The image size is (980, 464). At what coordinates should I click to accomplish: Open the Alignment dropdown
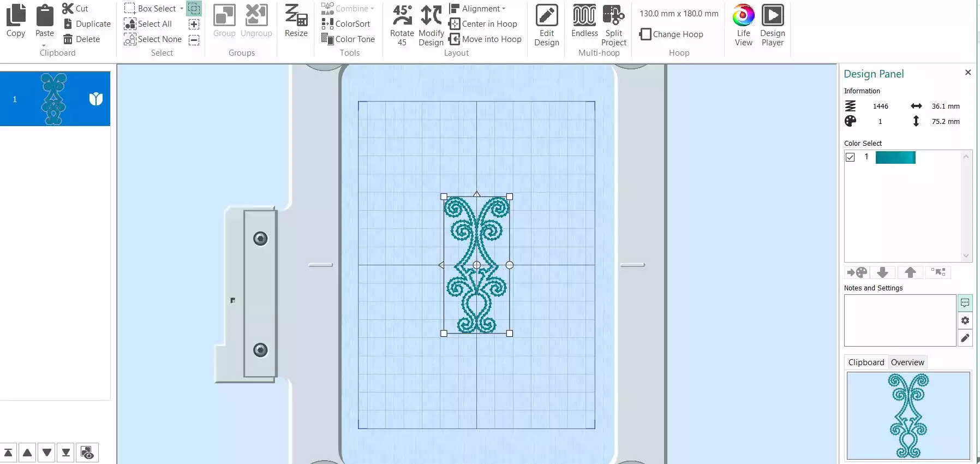(x=477, y=8)
